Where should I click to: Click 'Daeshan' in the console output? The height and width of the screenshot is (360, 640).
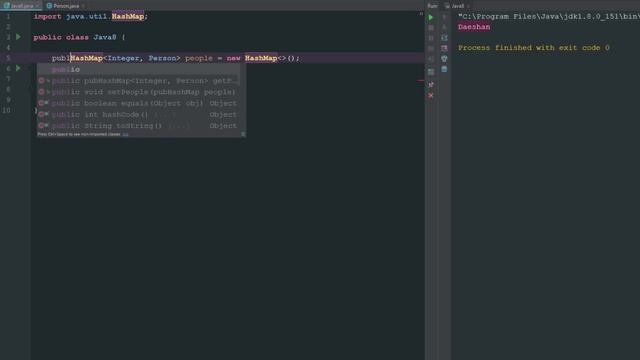(x=474, y=27)
